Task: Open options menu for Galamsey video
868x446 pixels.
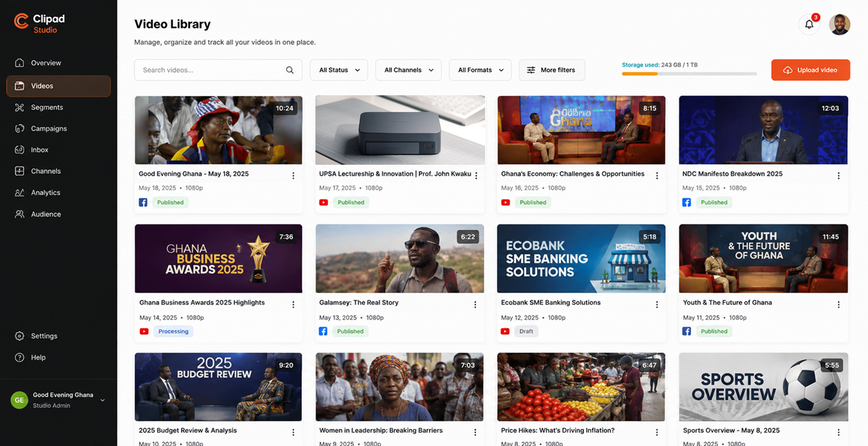Action: click(475, 305)
